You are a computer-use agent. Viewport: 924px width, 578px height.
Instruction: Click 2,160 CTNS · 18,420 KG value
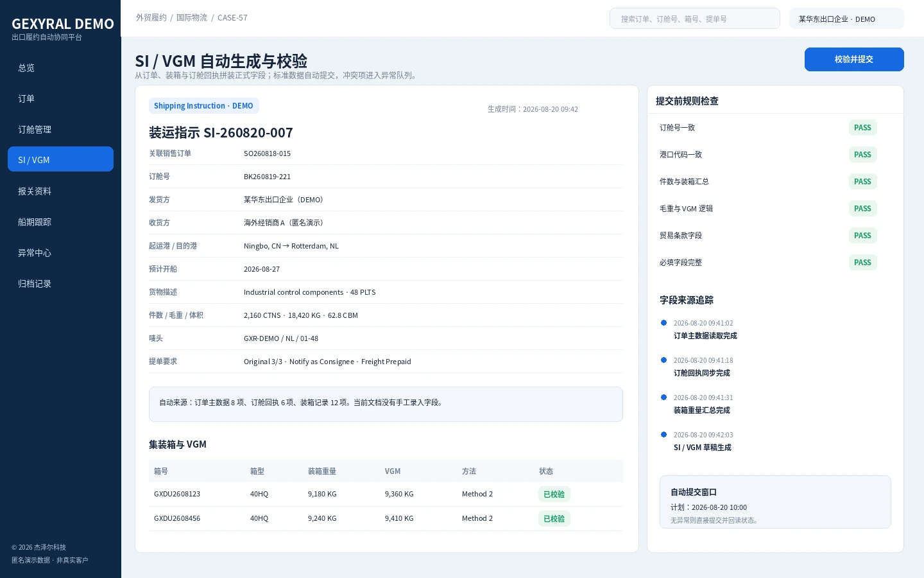coord(301,315)
